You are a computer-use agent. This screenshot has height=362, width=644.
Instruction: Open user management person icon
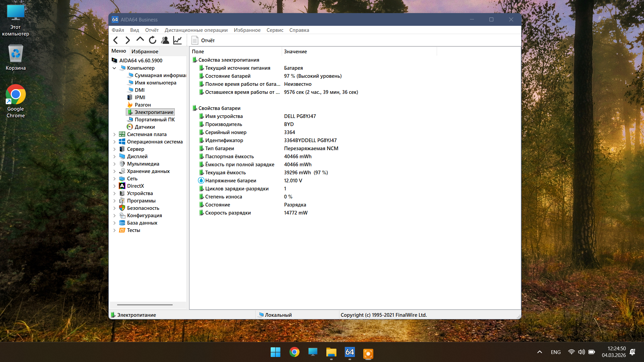coord(165,41)
